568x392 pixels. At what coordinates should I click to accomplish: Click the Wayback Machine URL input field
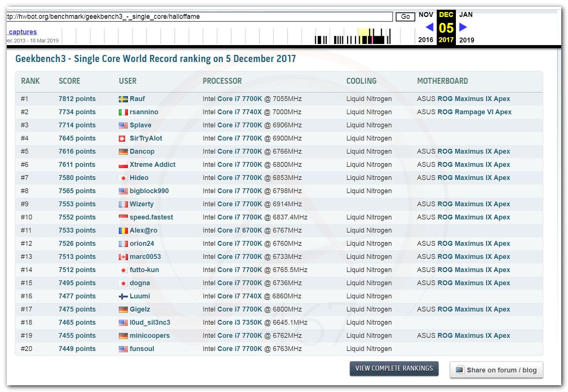pos(199,17)
